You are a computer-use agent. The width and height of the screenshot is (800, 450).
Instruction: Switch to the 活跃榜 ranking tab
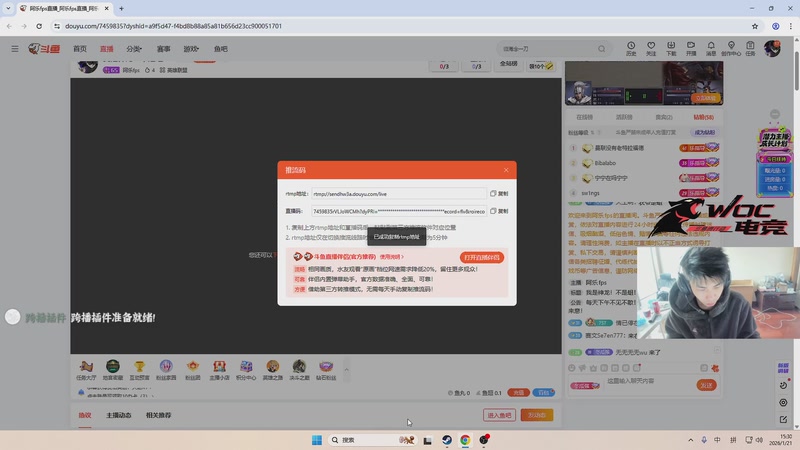tap(624, 117)
